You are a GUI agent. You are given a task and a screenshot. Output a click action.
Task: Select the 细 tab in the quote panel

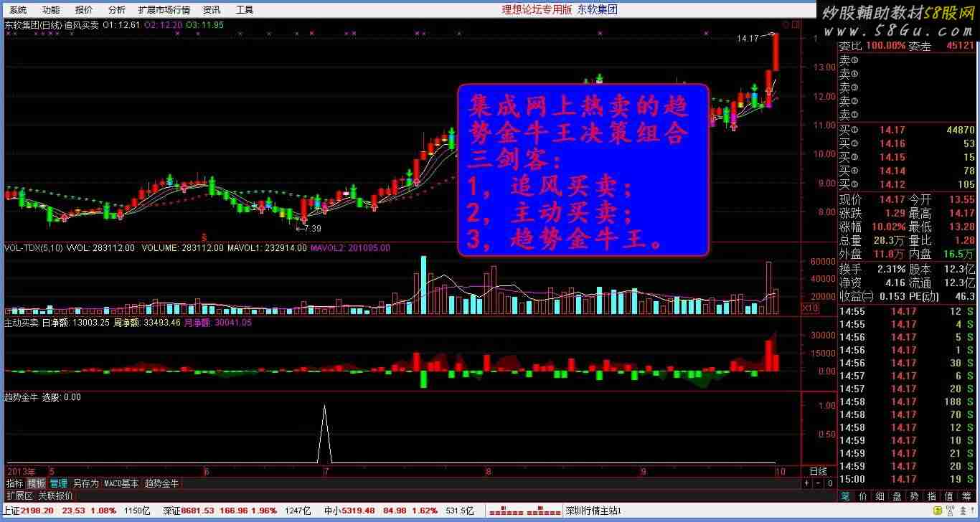880,495
